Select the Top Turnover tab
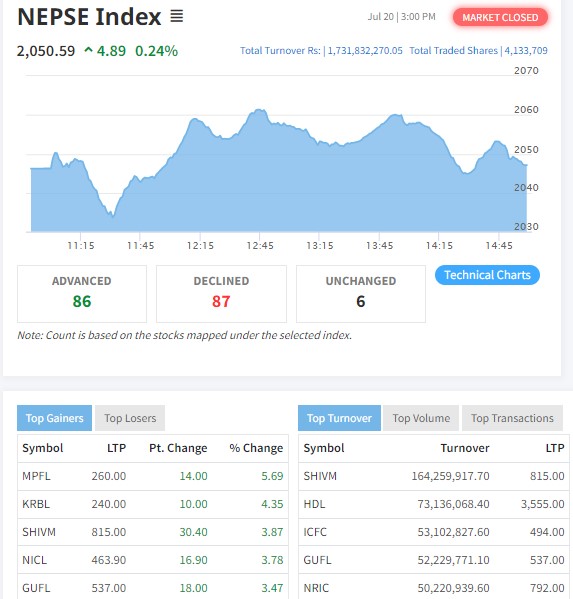This screenshot has height=599, width=573. 339,418
